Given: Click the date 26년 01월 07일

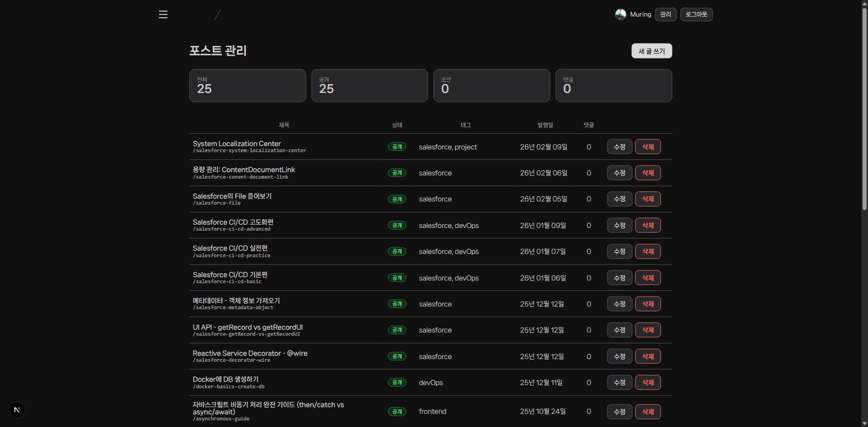Looking at the screenshot, I should click(543, 252).
